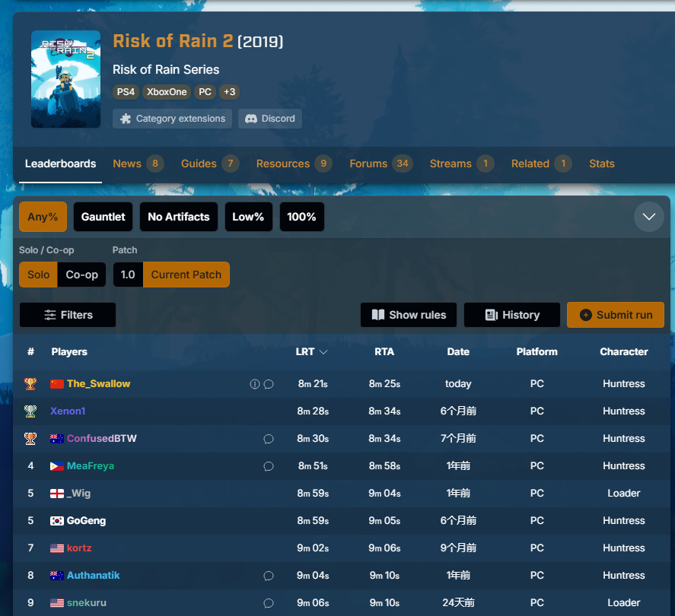Click the info icon on The_Swallow's run
The width and height of the screenshot is (675, 616).
point(255,384)
